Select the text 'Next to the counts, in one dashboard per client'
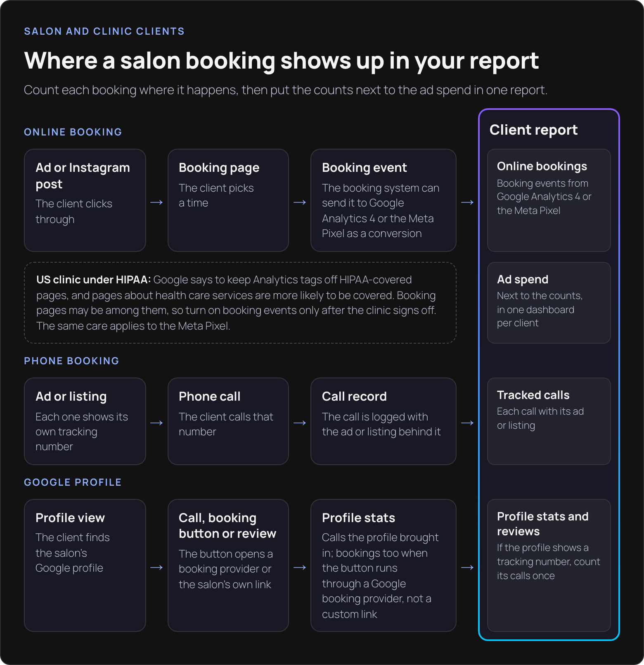The image size is (644, 665). tap(540, 309)
